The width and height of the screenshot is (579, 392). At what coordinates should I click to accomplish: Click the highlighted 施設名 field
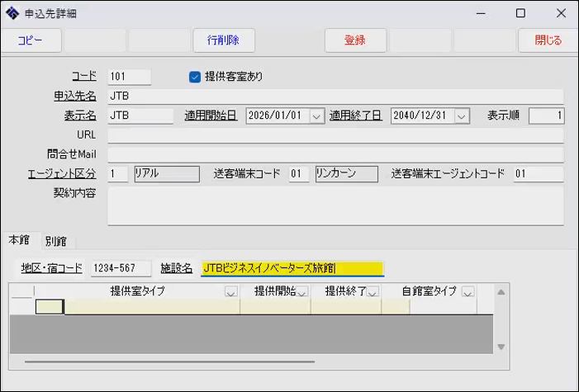coord(292,269)
